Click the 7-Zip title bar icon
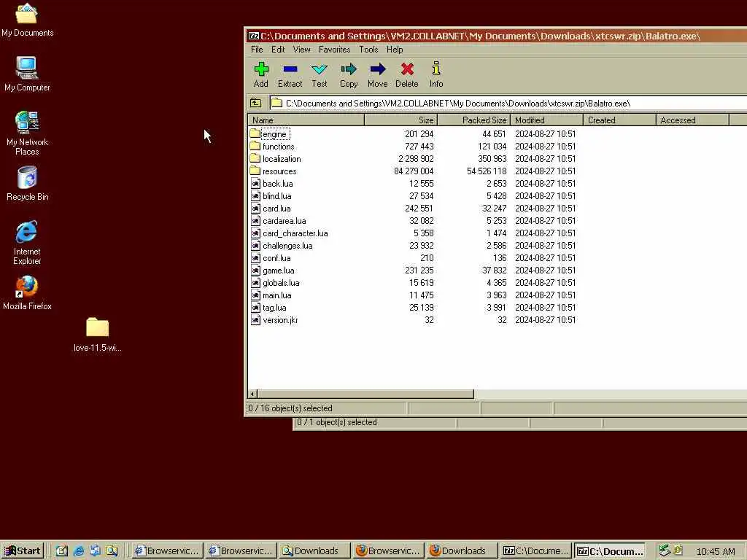Image resolution: width=747 pixels, height=560 pixels. pyautogui.click(x=253, y=36)
